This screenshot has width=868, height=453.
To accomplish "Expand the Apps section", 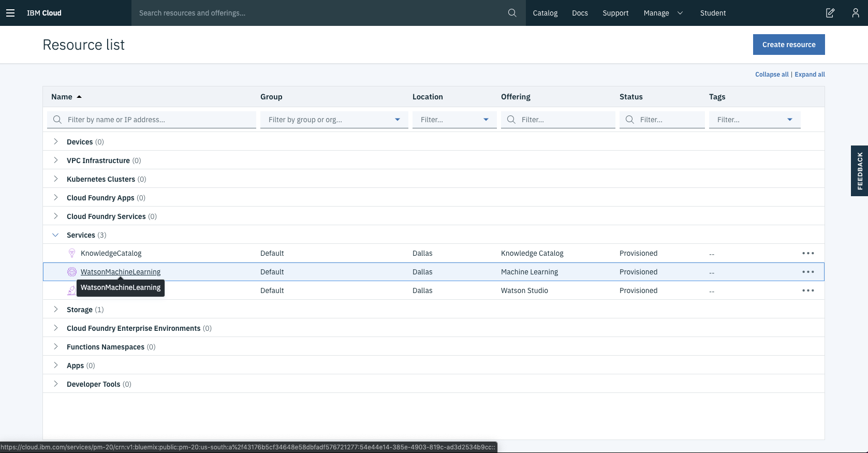I will (55, 365).
